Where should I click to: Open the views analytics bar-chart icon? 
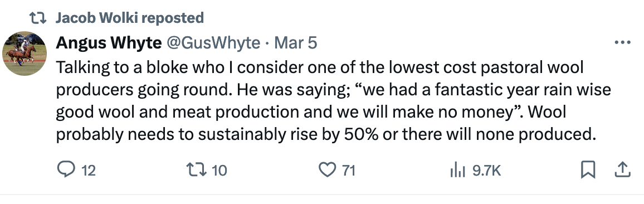point(457,169)
